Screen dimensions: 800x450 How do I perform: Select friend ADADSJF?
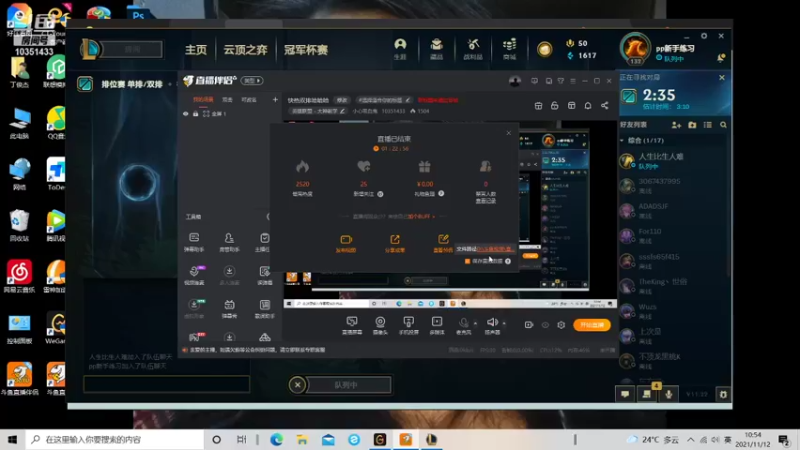[673, 211]
